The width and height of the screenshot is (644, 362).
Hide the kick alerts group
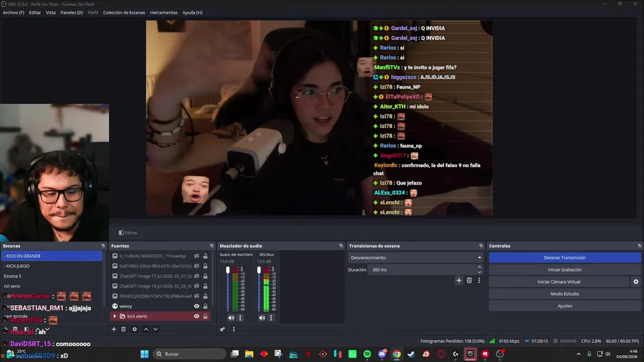[x=197, y=316]
